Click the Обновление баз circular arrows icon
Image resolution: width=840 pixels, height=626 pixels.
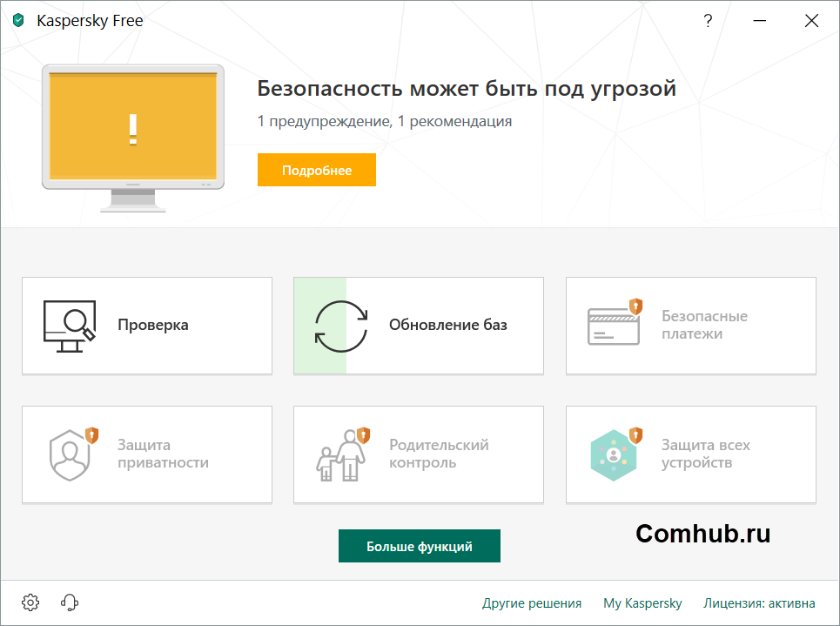(x=341, y=326)
